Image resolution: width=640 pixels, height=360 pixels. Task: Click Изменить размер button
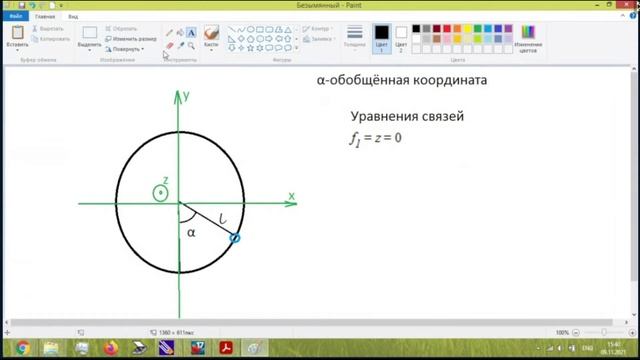tap(131, 39)
